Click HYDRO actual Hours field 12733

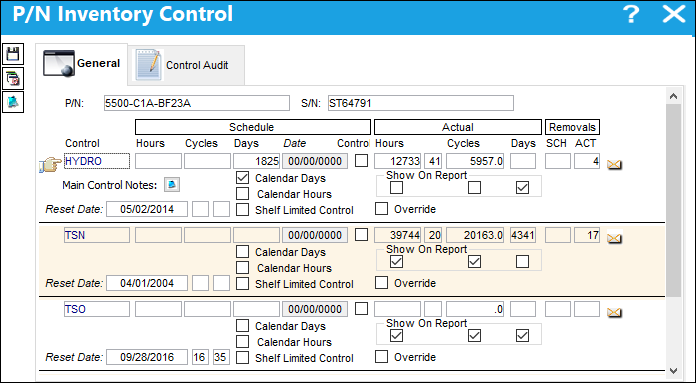coord(397,161)
